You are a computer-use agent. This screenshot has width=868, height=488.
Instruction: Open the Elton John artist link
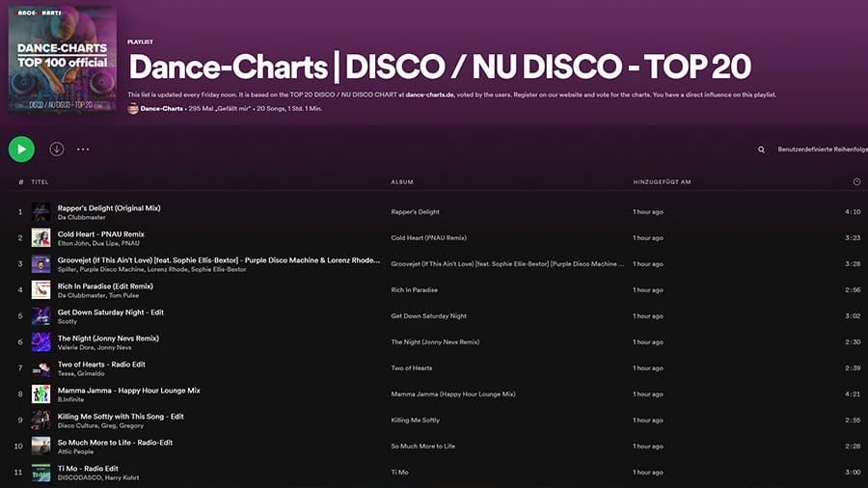tap(72, 243)
